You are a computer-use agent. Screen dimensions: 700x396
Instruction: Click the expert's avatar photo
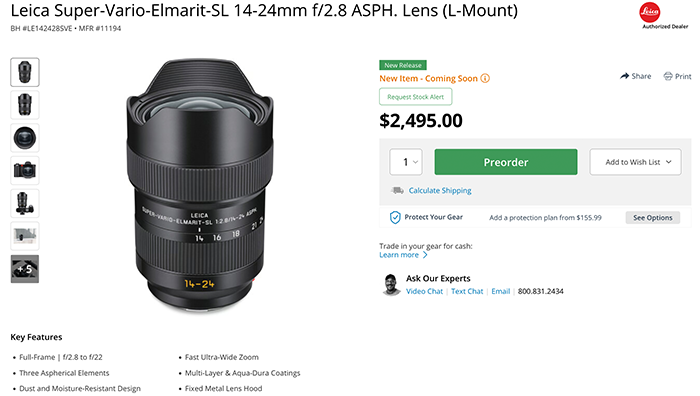(392, 285)
